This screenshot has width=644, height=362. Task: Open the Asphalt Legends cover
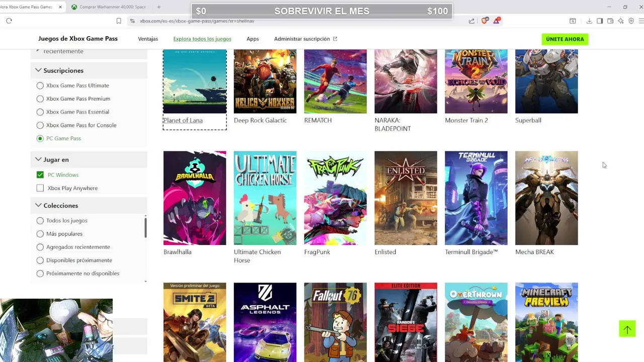[265, 322]
